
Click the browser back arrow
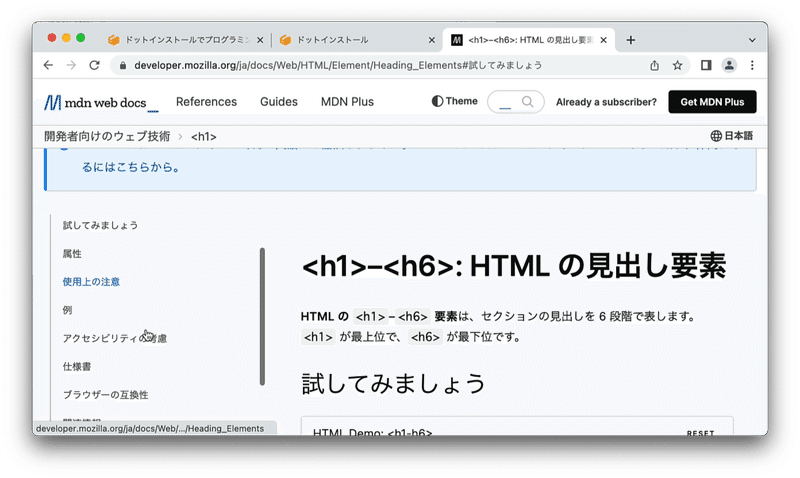point(48,65)
